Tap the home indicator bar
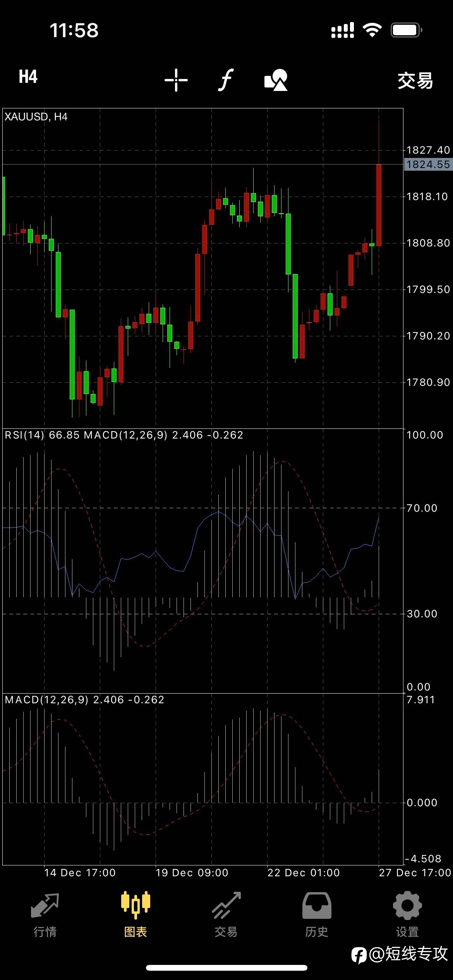Image resolution: width=453 pixels, height=980 pixels. click(226, 968)
